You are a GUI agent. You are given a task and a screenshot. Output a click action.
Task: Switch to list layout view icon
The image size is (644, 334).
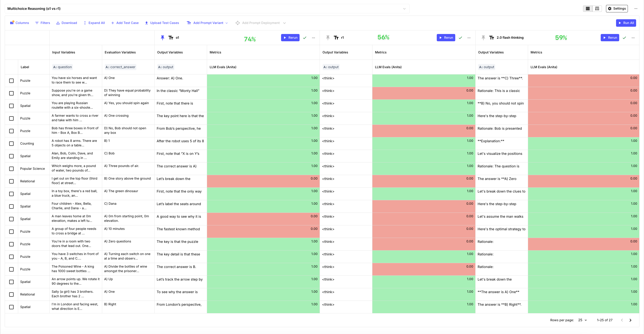tap(588, 9)
